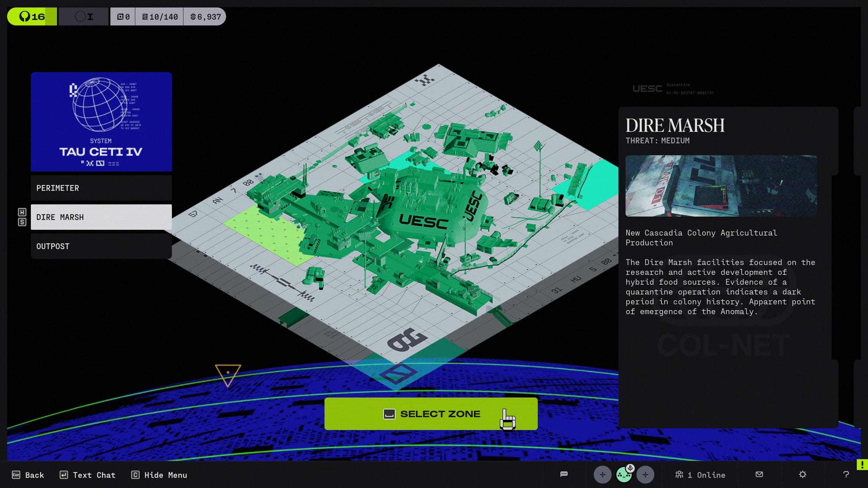Choose the Outpost zone

(x=101, y=246)
